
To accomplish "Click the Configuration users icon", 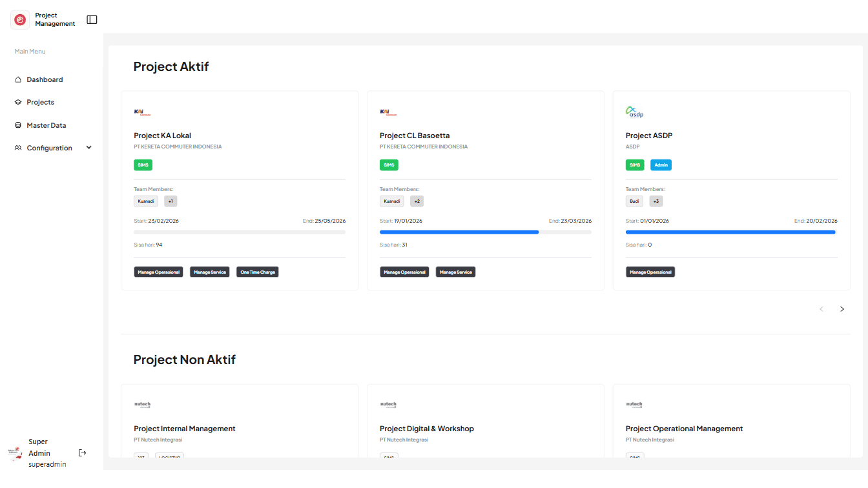I will pos(18,148).
